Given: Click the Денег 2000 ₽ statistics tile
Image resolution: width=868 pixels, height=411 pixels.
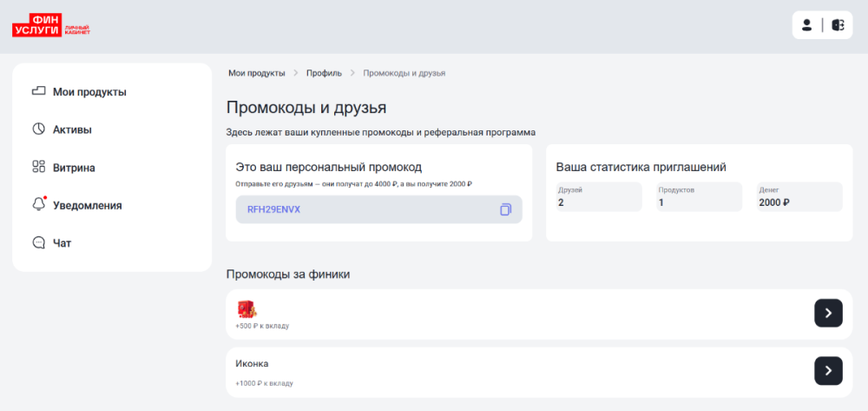Looking at the screenshot, I should (x=799, y=197).
